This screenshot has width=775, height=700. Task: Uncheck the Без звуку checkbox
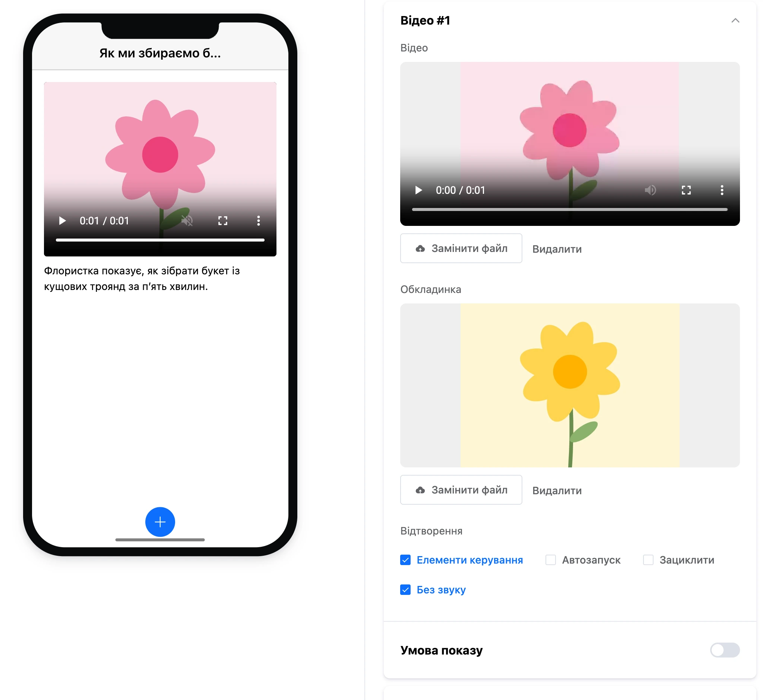pos(405,590)
